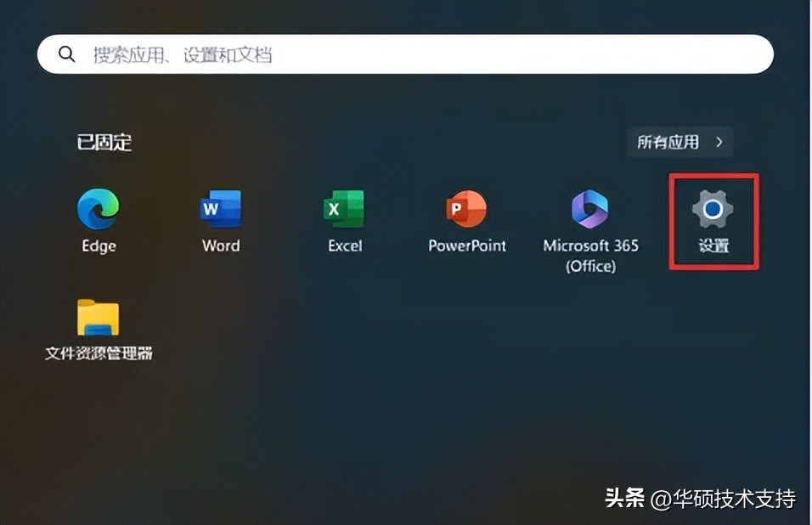Click the 已固定 section heading

(x=104, y=143)
